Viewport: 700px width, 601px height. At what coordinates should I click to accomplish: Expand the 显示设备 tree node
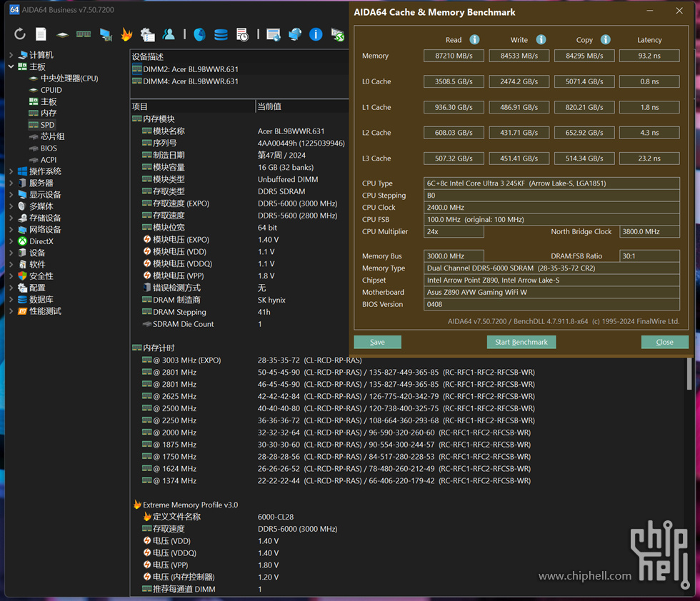(11, 195)
